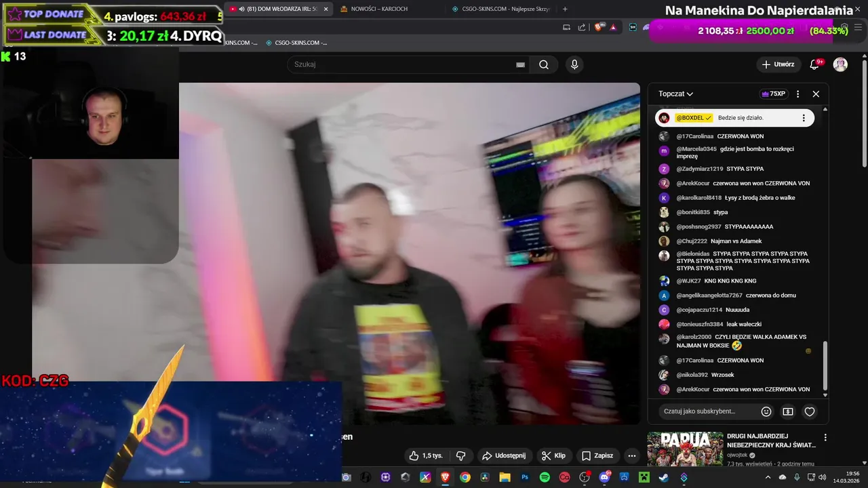
Task: Open the Brave Rewards triangle icon
Action: [x=613, y=27]
